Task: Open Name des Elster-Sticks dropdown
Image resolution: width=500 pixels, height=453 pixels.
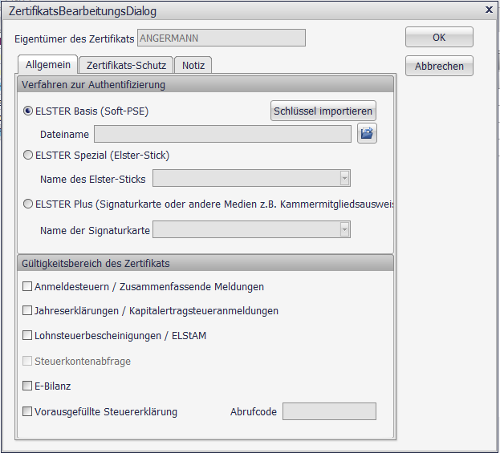Action: (x=344, y=178)
